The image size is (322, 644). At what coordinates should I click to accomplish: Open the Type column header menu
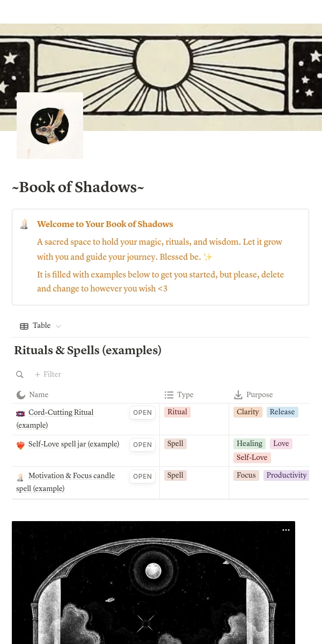coord(179,395)
